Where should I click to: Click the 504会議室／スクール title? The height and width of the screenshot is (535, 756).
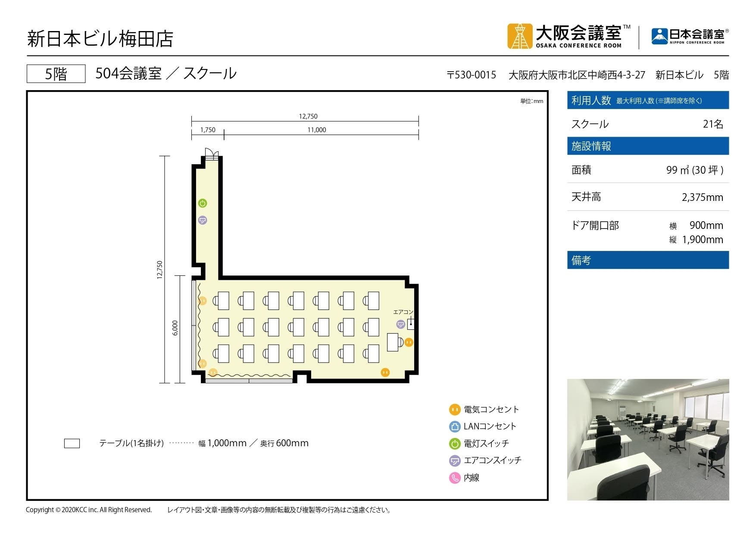tap(165, 73)
